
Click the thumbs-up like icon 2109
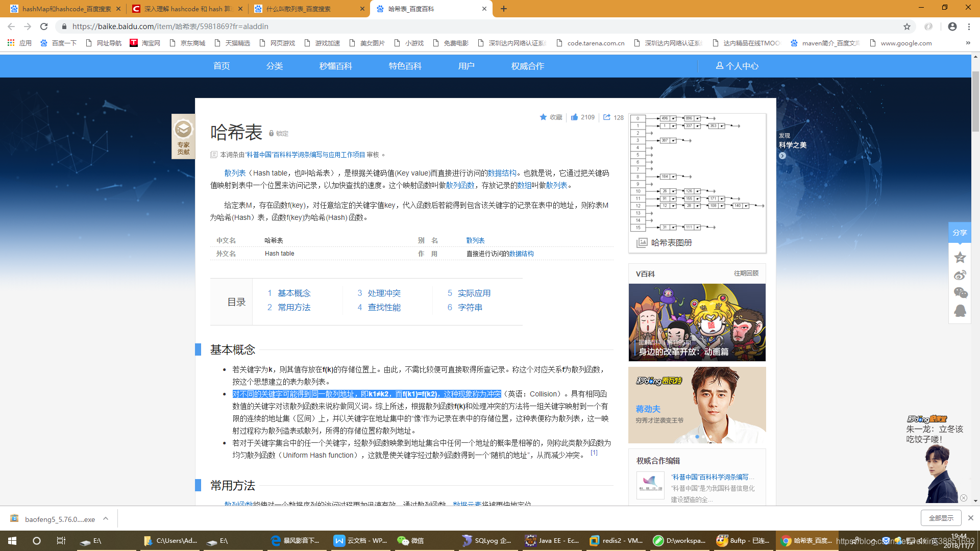click(x=574, y=117)
